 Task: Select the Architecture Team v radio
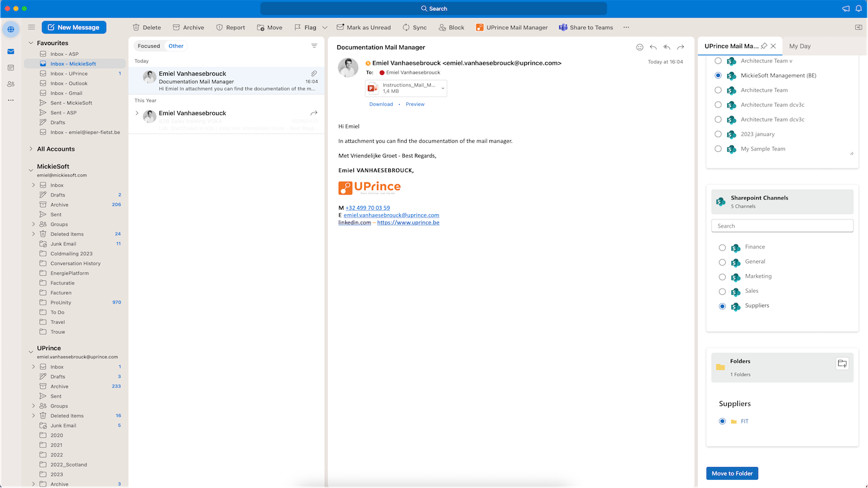(x=718, y=60)
